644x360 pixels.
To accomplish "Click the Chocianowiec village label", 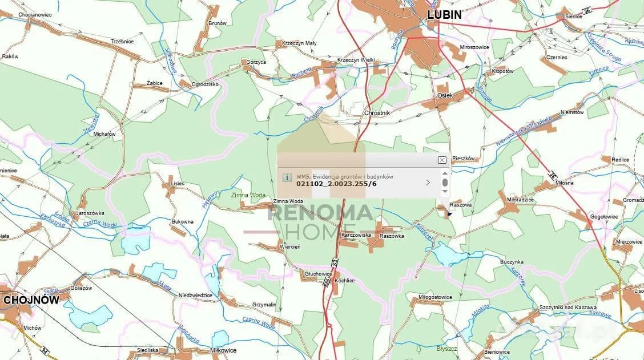I will [35, 15].
